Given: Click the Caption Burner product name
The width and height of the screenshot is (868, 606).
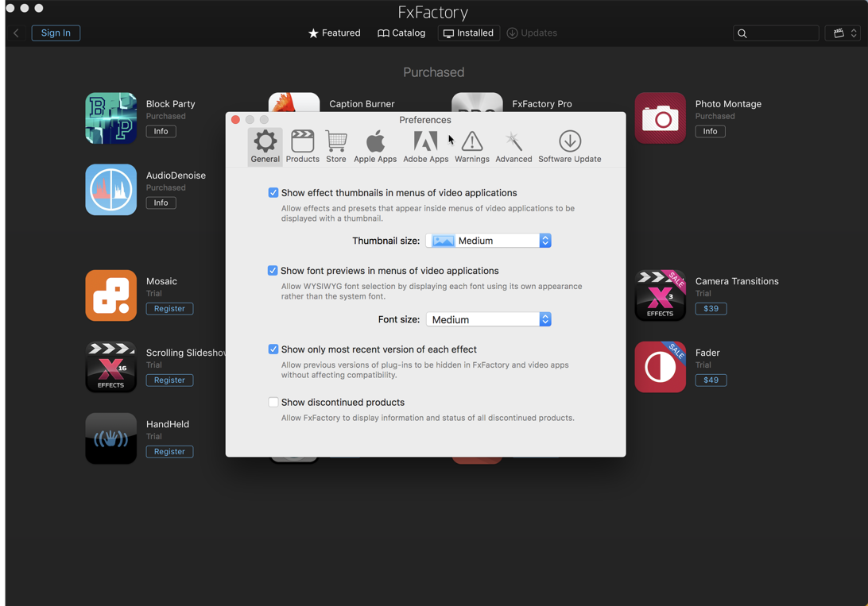Looking at the screenshot, I should coord(362,104).
